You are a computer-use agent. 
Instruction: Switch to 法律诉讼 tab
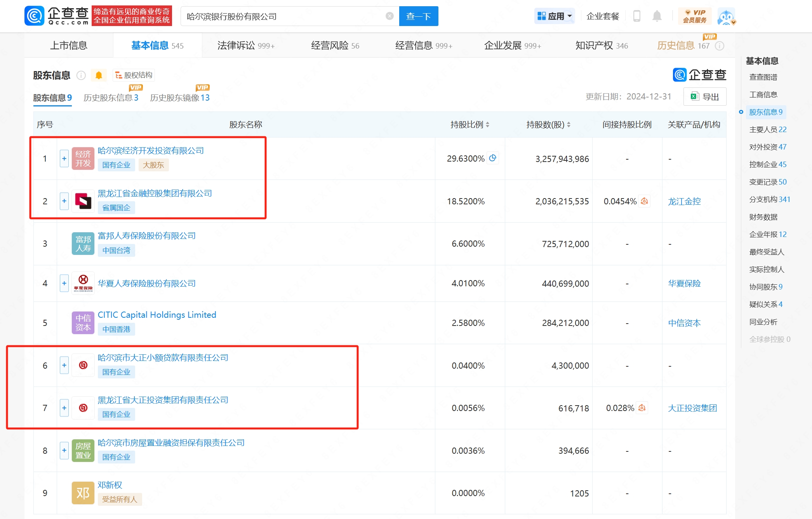pos(246,45)
